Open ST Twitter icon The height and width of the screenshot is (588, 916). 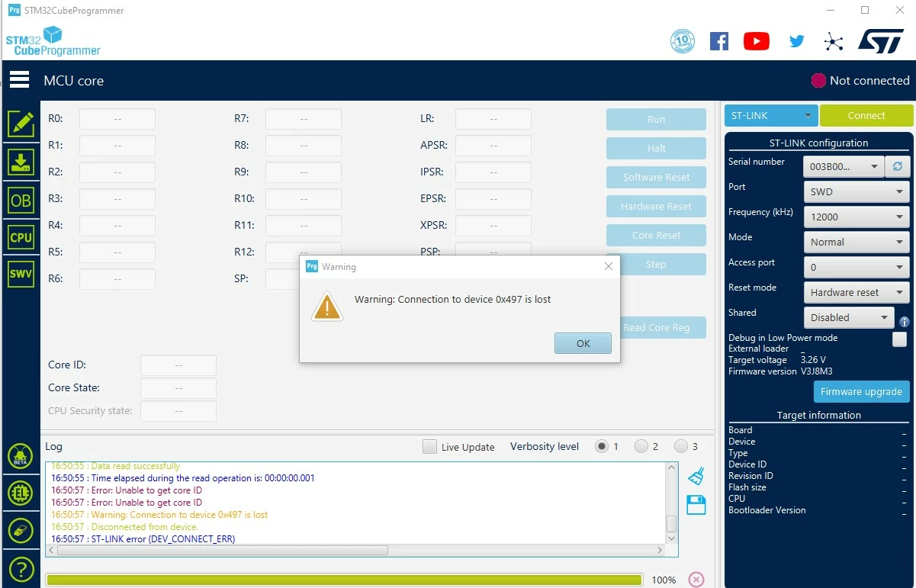(x=797, y=41)
